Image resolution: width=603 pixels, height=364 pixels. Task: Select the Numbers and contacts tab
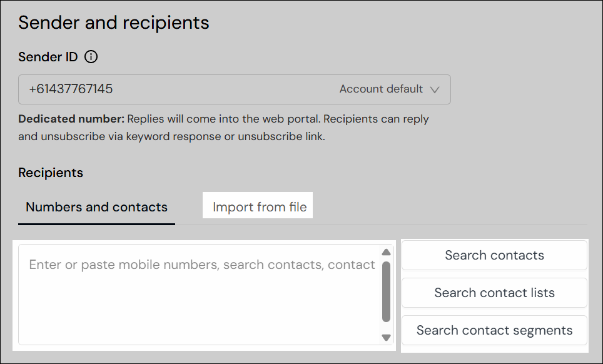96,207
